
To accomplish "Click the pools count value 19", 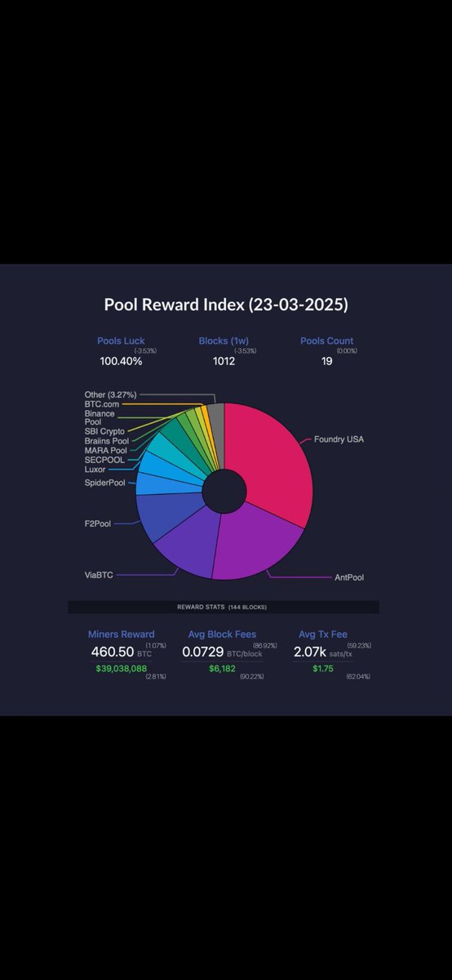I will click(326, 360).
